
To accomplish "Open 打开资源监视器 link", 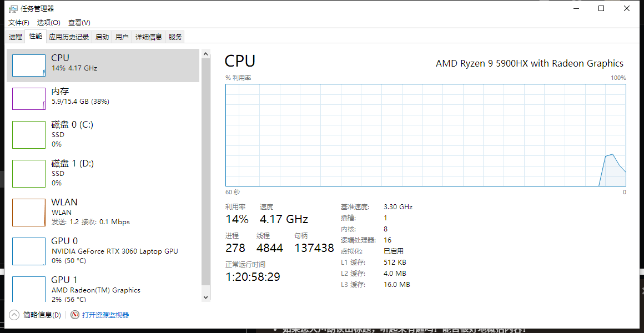I will click(105, 315).
